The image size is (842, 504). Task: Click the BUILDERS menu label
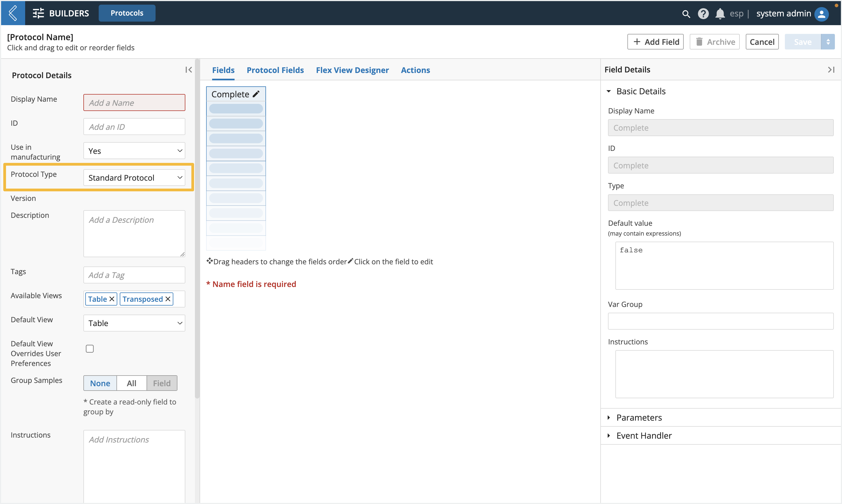point(69,13)
